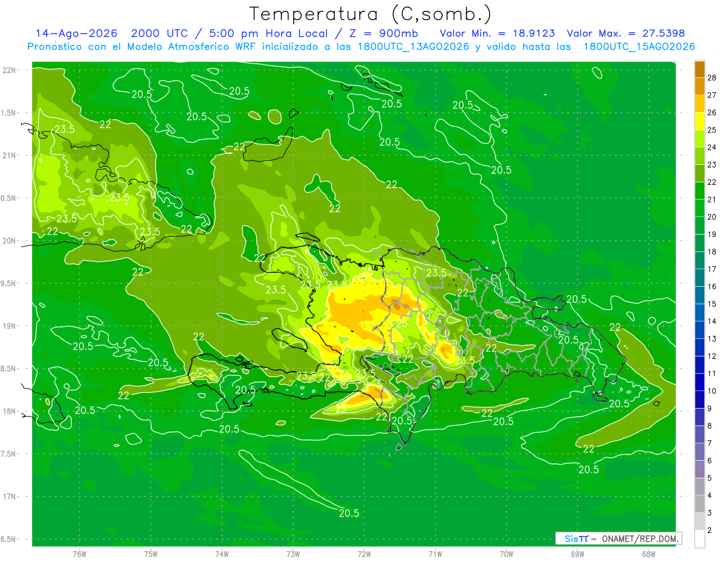Click the legend value "19"
Viewport: 728px width, 562px height.
tap(712, 235)
